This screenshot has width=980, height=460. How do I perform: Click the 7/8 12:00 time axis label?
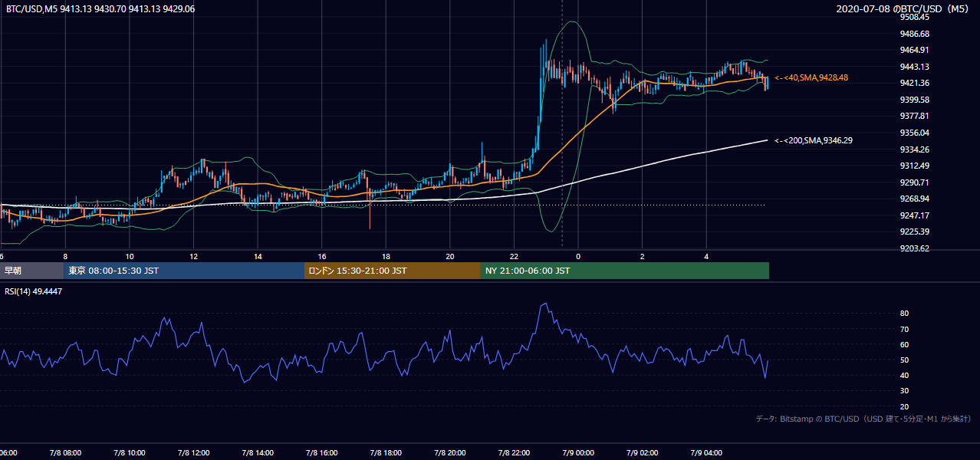pos(193,453)
